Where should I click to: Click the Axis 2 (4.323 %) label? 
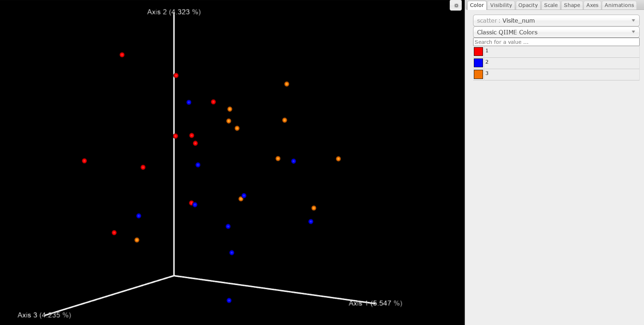coord(174,12)
